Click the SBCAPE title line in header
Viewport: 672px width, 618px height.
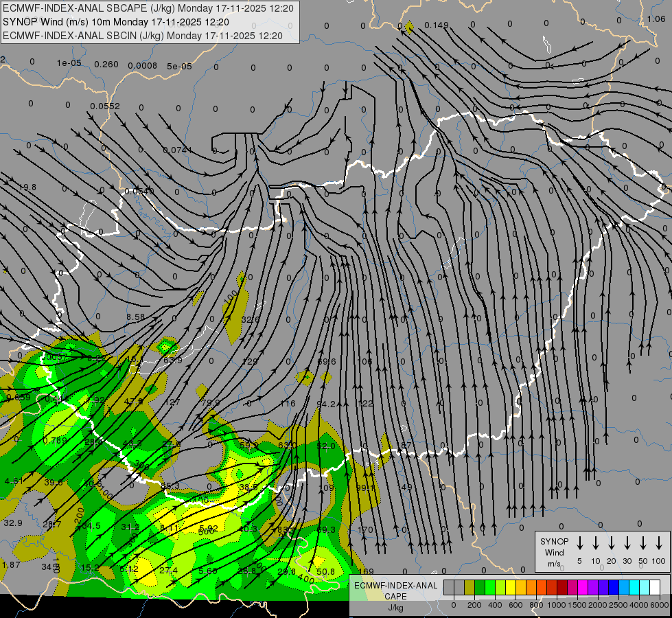148,8
